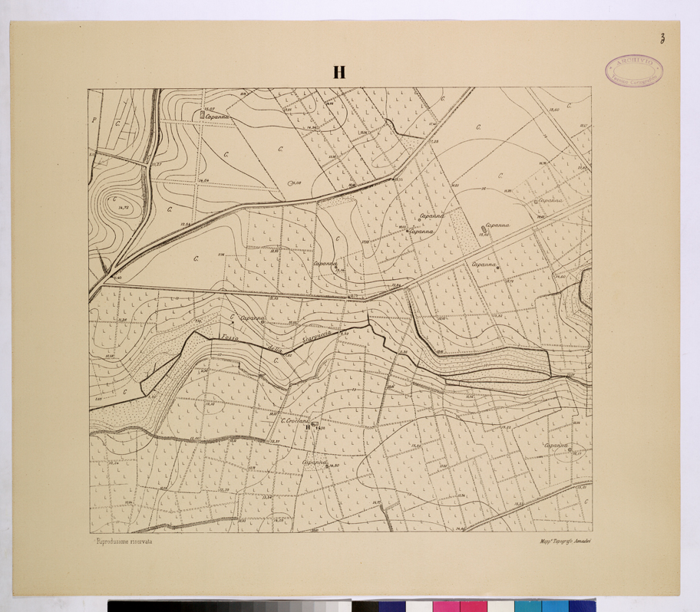This screenshot has width=700, height=612.
Task: Click the Capanna building symbol near 15.07
Action: pyautogui.click(x=203, y=114)
